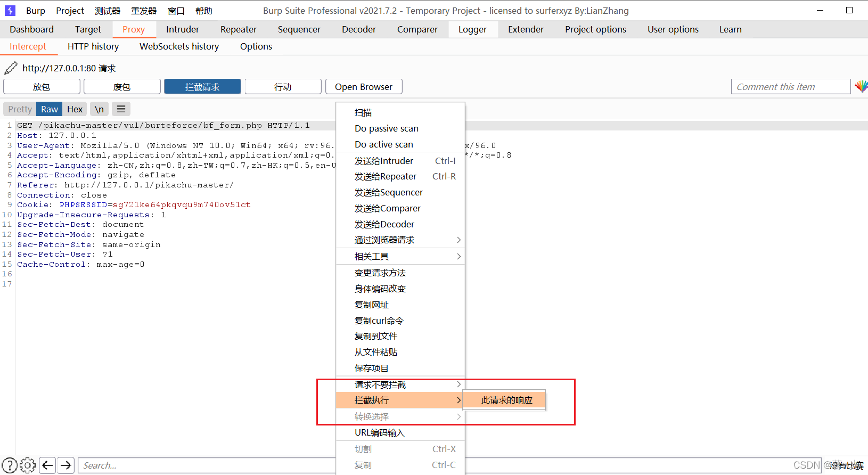The image size is (868, 475).
Task: Open the Burp menu
Action: pyautogui.click(x=36, y=11)
